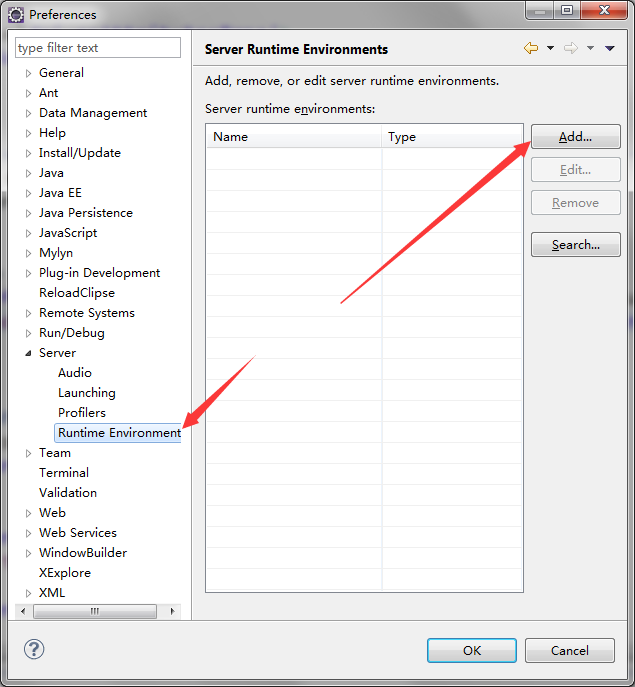Open the view menu triangle at top right

pyautogui.click(x=610, y=48)
